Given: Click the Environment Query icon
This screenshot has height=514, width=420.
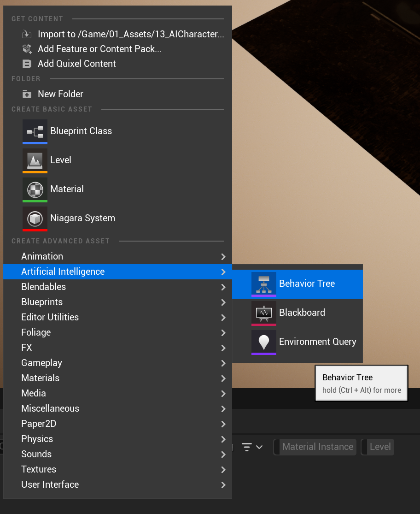Looking at the screenshot, I should tap(263, 342).
